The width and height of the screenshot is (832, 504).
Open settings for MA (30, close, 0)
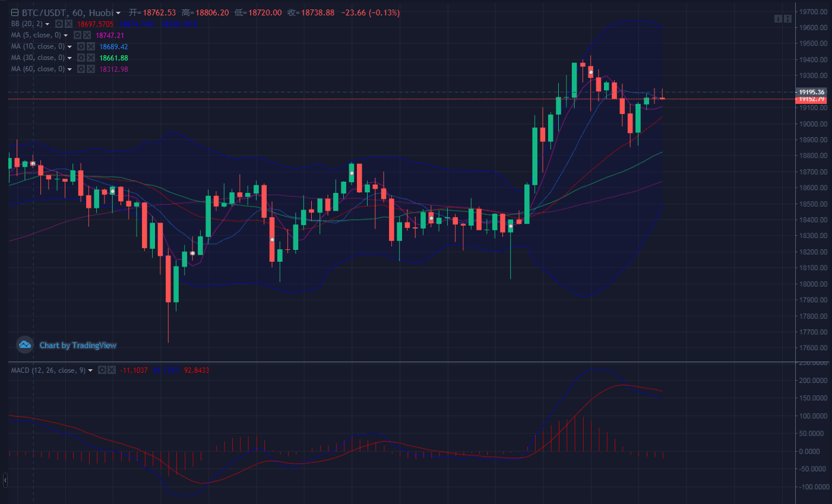[x=81, y=58]
